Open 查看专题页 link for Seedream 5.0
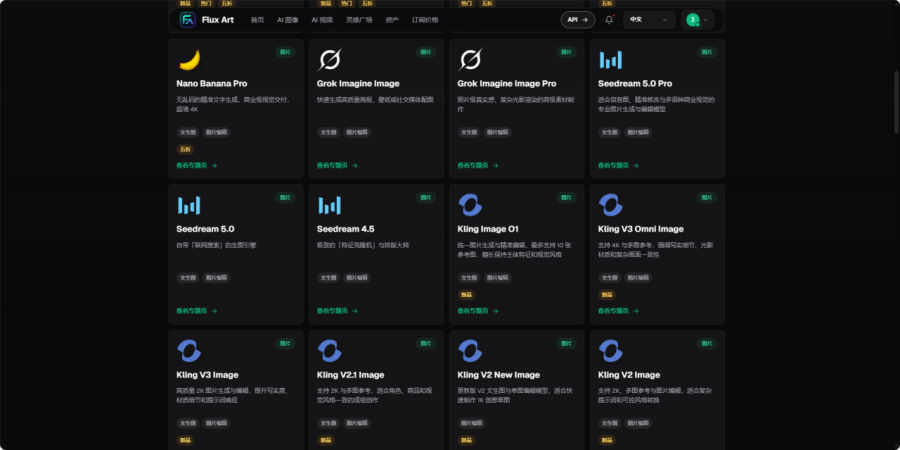This screenshot has height=450, width=900. tap(197, 311)
